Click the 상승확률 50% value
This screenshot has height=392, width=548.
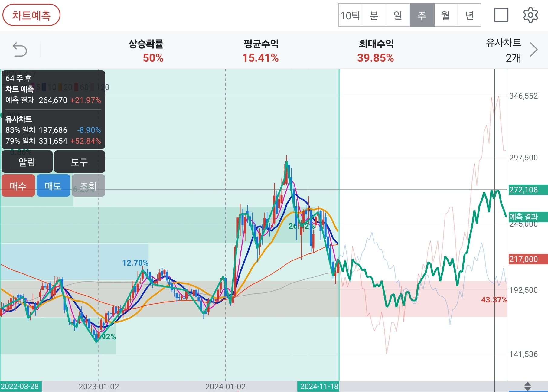coord(153,58)
